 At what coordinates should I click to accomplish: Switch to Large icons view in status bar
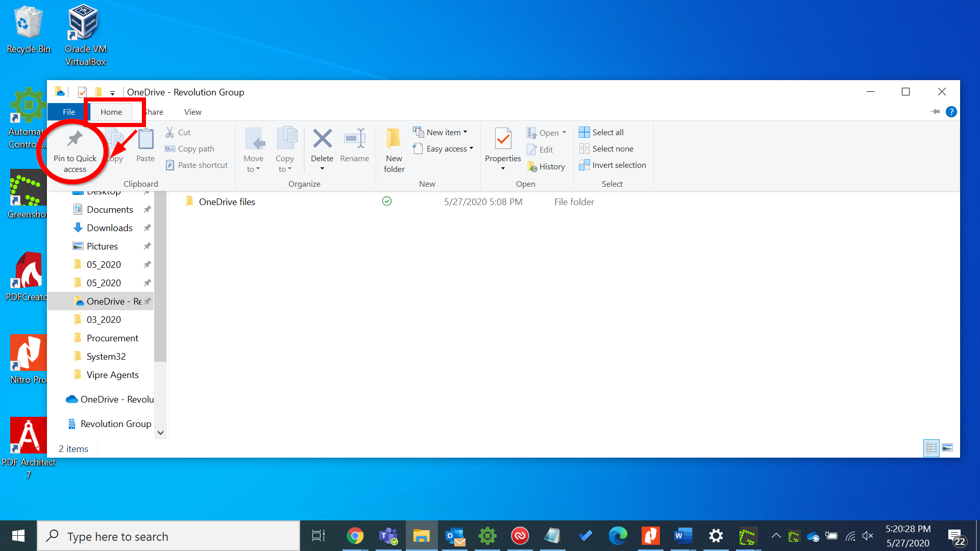[947, 448]
